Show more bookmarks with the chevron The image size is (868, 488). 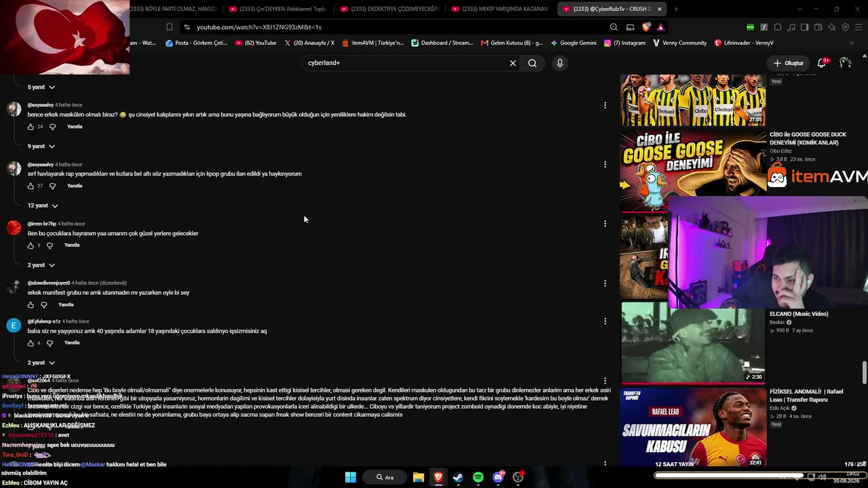coord(851,43)
